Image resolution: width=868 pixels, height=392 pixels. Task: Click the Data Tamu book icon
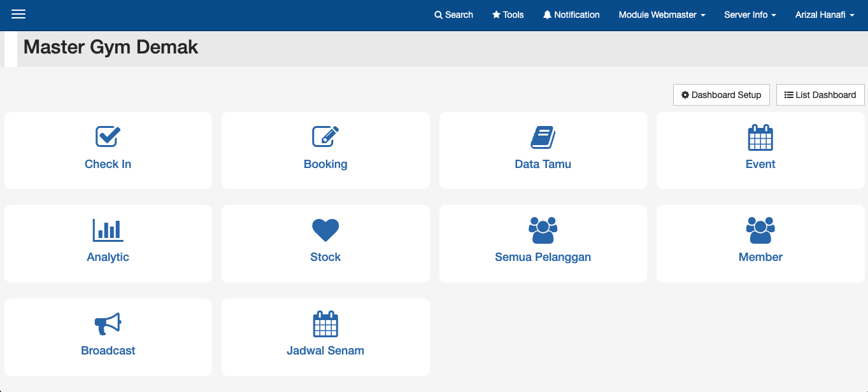click(x=543, y=137)
